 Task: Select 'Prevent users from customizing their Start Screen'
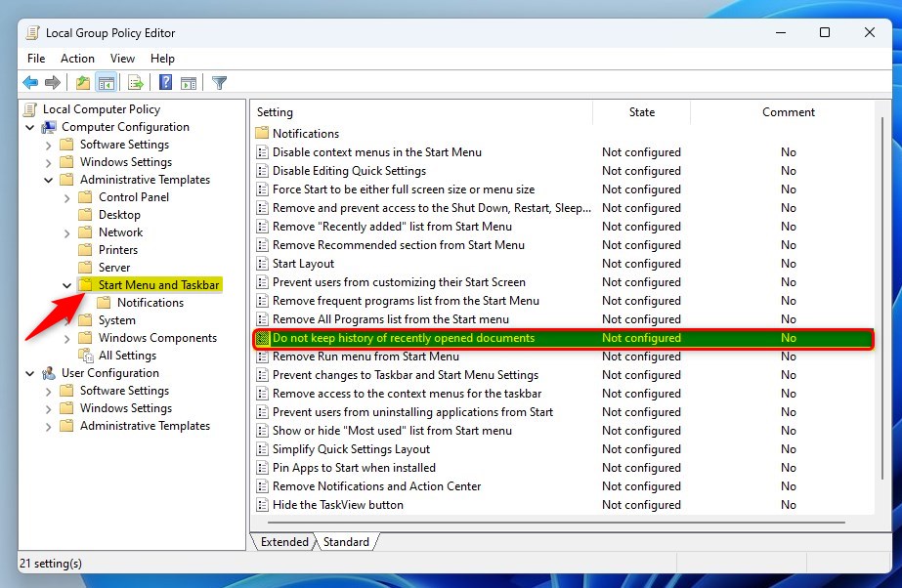click(399, 283)
